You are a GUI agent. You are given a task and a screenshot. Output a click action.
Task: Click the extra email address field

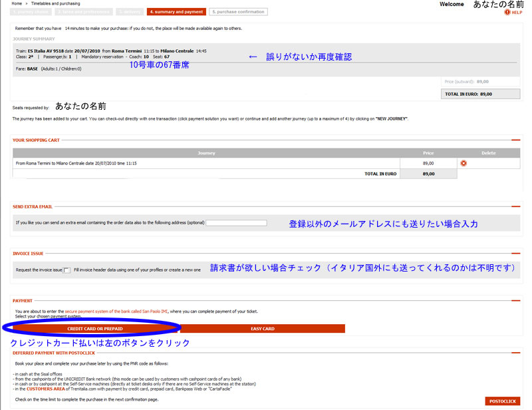236,223
